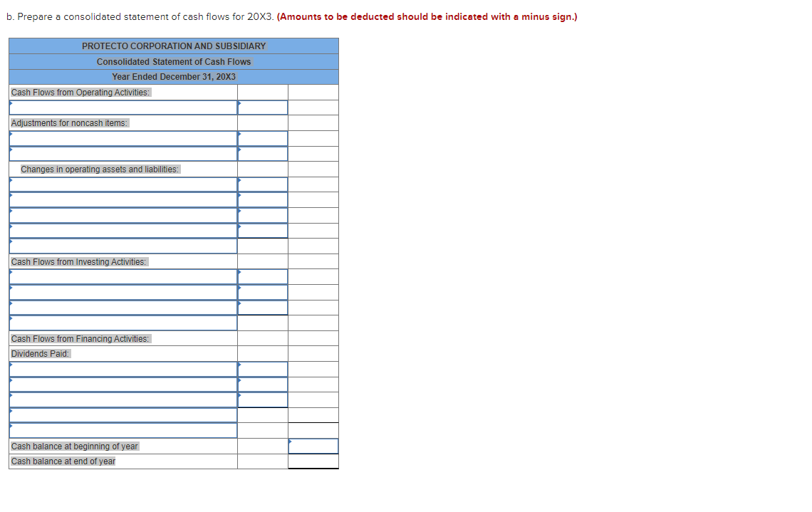Image resolution: width=812 pixels, height=512 pixels.
Task: Select the 'Cash Flows from Financing Activities:' label
Action: pos(80,338)
